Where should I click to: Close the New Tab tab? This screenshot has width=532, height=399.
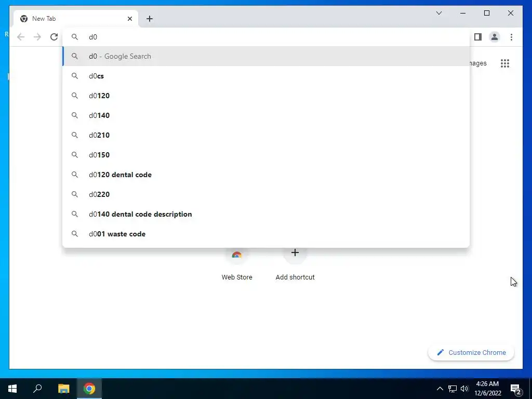coord(129,19)
